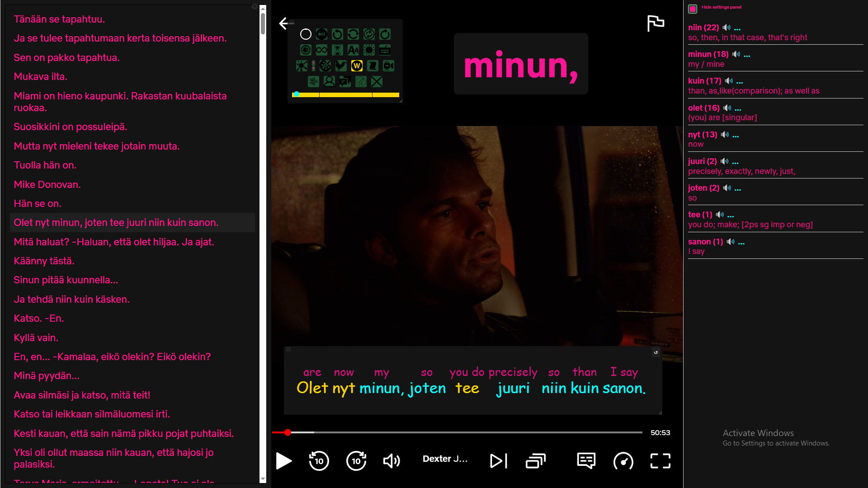Go to next episode
The height and width of the screenshot is (488, 868).
(x=499, y=461)
